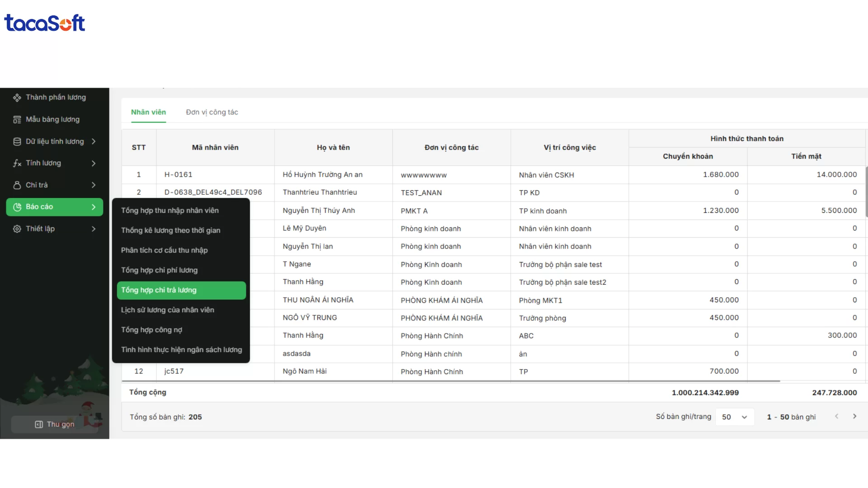
Task: Click the Chi trả money bag icon
Action: (17, 185)
